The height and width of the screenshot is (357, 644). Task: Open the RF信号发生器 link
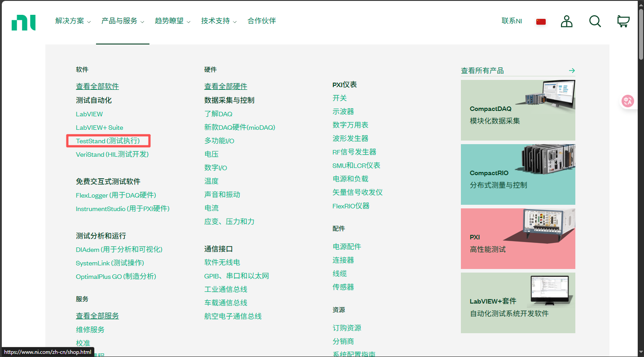355,152
